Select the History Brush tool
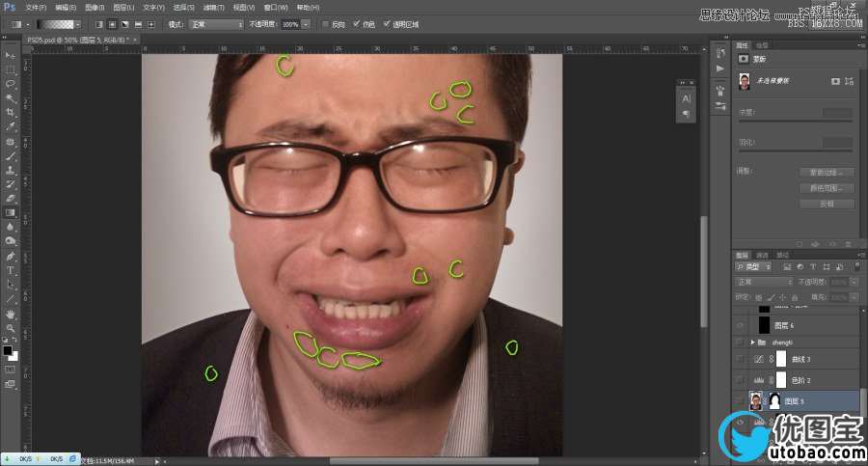This screenshot has width=868, height=466. click(10, 184)
